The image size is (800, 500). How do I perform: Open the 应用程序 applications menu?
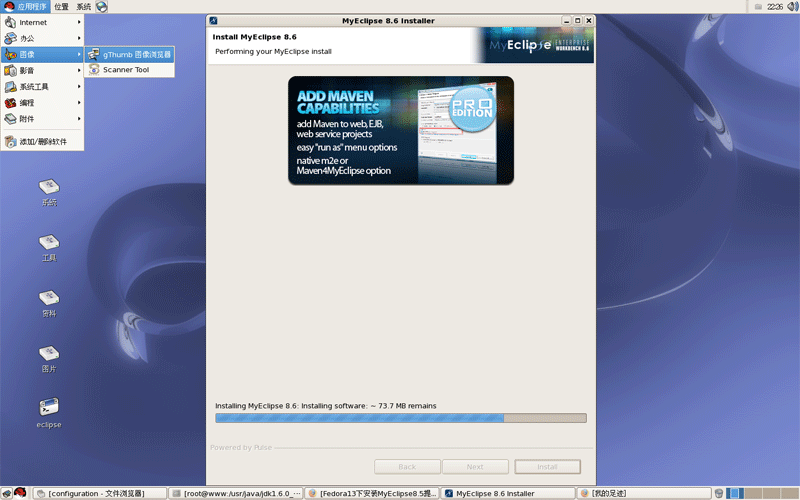pos(25,7)
